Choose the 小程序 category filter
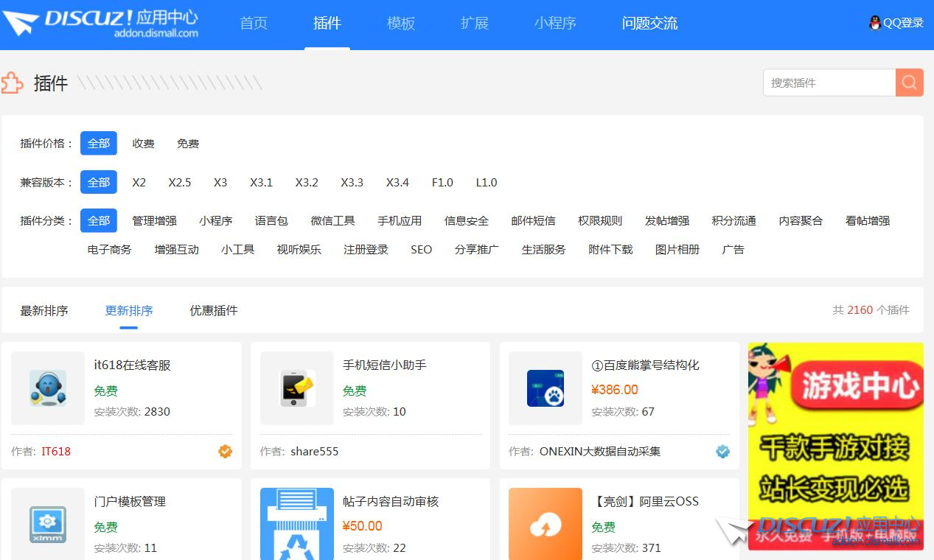Viewport: 934px width, 560px height. pos(216,220)
